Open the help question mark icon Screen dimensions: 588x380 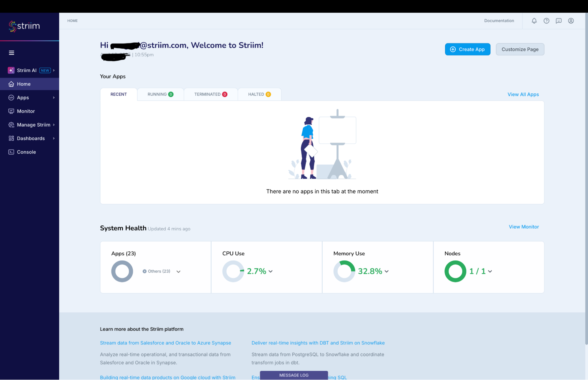pyautogui.click(x=546, y=21)
